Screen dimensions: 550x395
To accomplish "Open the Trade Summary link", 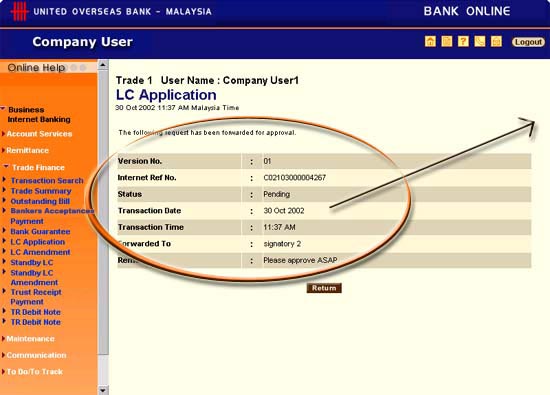I will [x=41, y=191].
